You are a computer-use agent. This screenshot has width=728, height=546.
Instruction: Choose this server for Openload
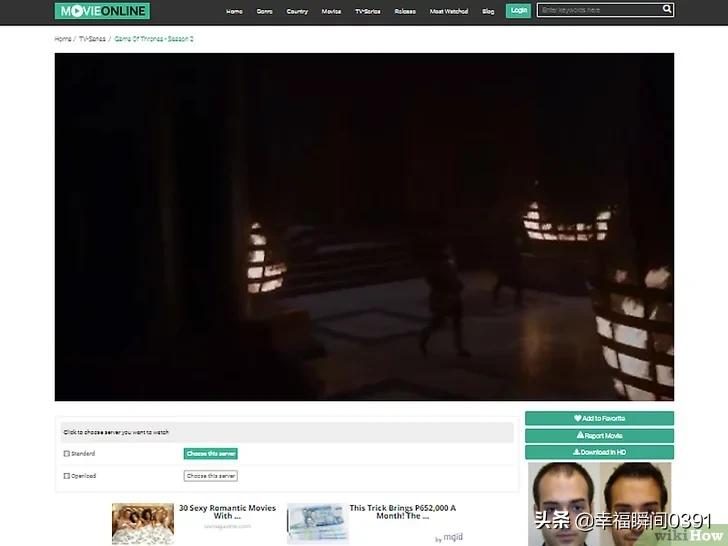pyautogui.click(x=211, y=476)
